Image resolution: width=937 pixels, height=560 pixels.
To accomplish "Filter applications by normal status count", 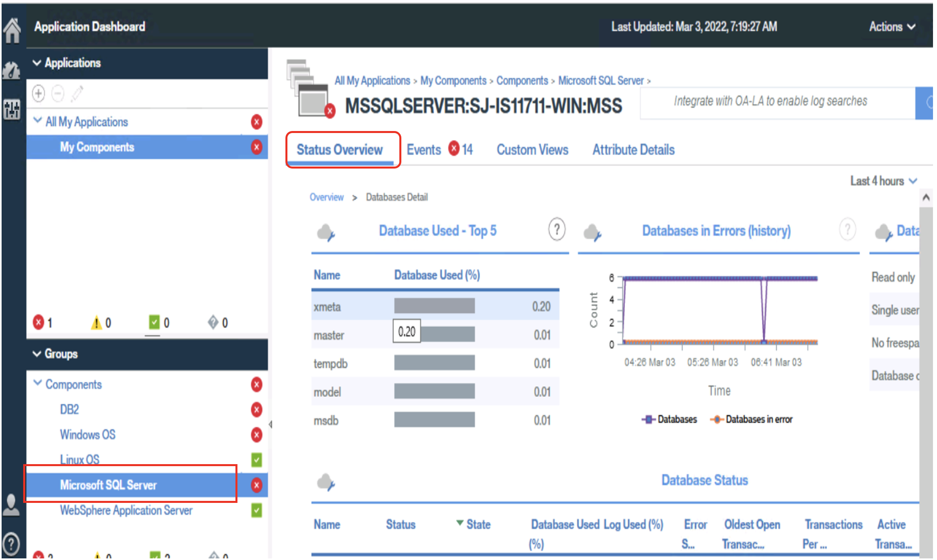I will coord(159,322).
